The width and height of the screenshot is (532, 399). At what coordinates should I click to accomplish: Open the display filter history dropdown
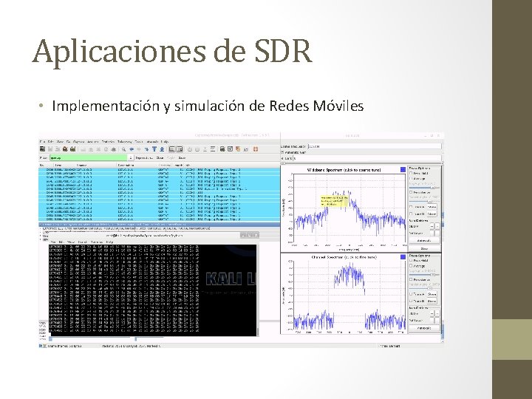coord(131,158)
